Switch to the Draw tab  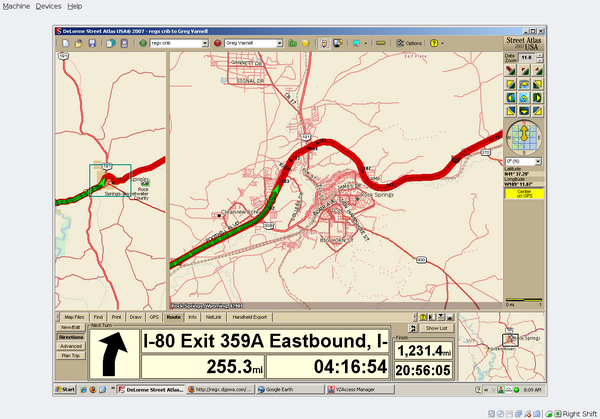[135, 317]
